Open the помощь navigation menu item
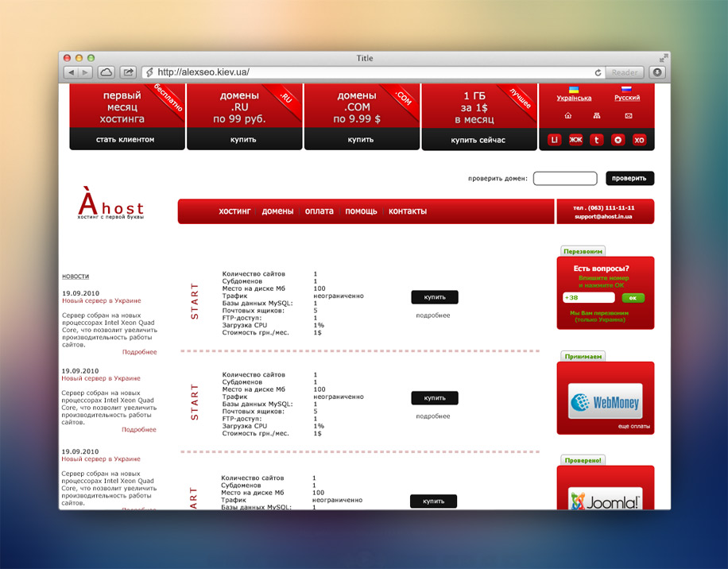This screenshot has width=728, height=569. tap(361, 211)
